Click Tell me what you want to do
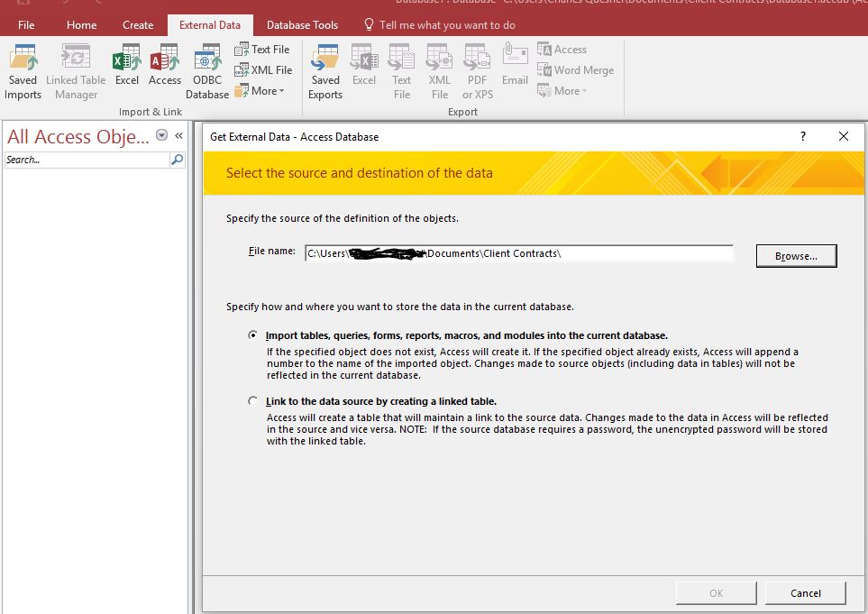Viewport: 868px width, 614px height. point(440,25)
